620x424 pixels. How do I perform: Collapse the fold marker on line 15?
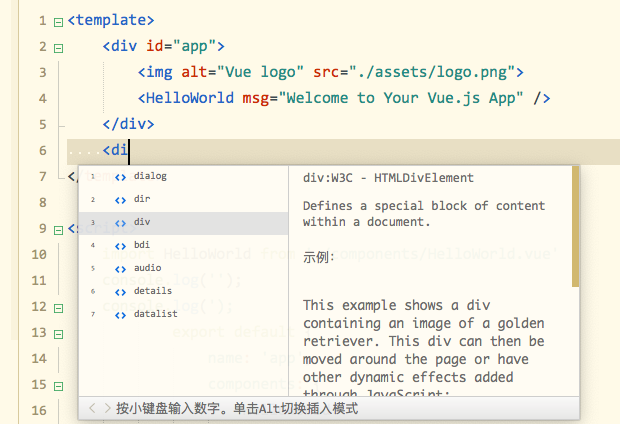(x=58, y=385)
